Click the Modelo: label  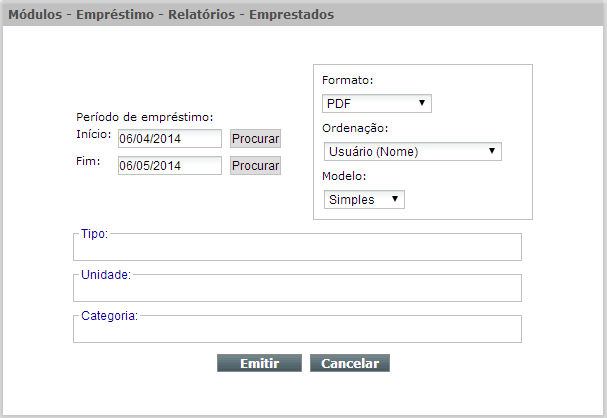pyautogui.click(x=344, y=176)
